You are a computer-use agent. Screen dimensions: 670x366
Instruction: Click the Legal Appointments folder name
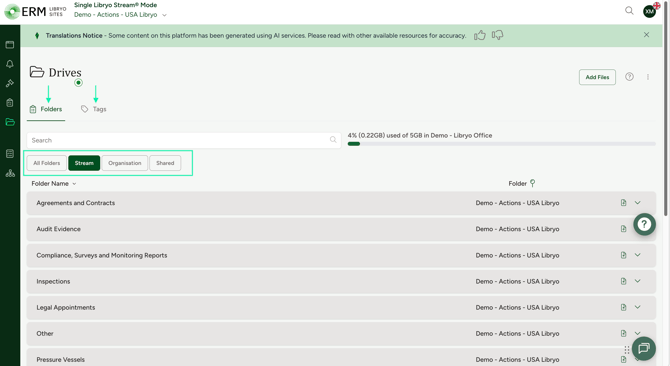click(x=66, y=307)
